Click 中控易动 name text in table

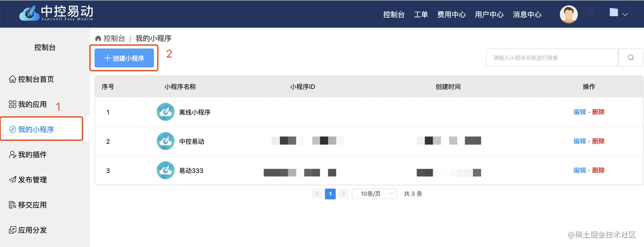(192, 141)
